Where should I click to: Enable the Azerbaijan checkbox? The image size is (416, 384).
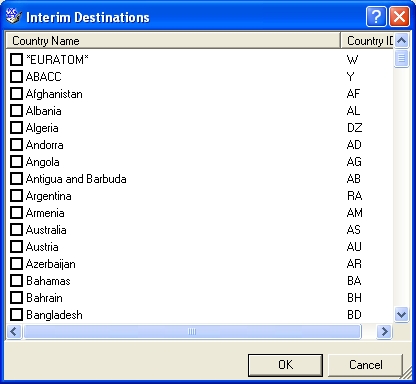point(16,264)
